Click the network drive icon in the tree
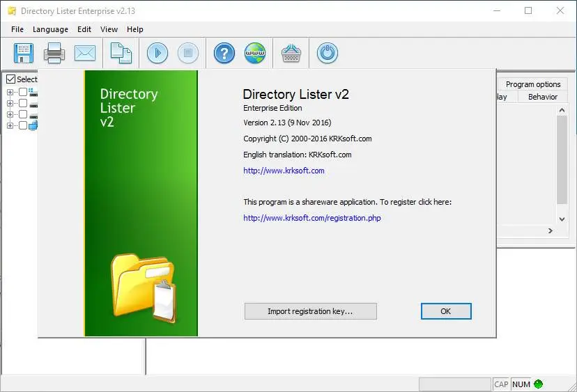 pos(33,125)
